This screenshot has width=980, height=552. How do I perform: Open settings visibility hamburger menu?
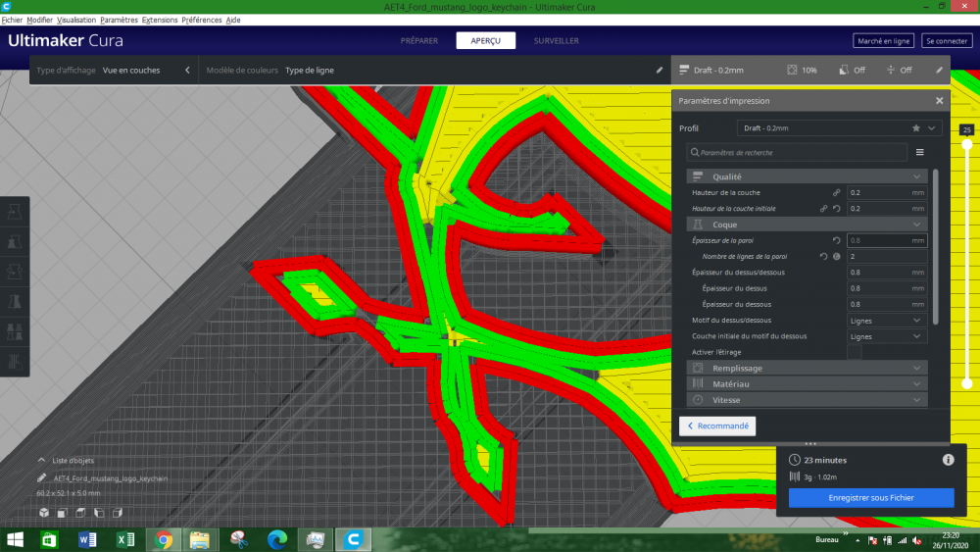(x=920, y=152)
